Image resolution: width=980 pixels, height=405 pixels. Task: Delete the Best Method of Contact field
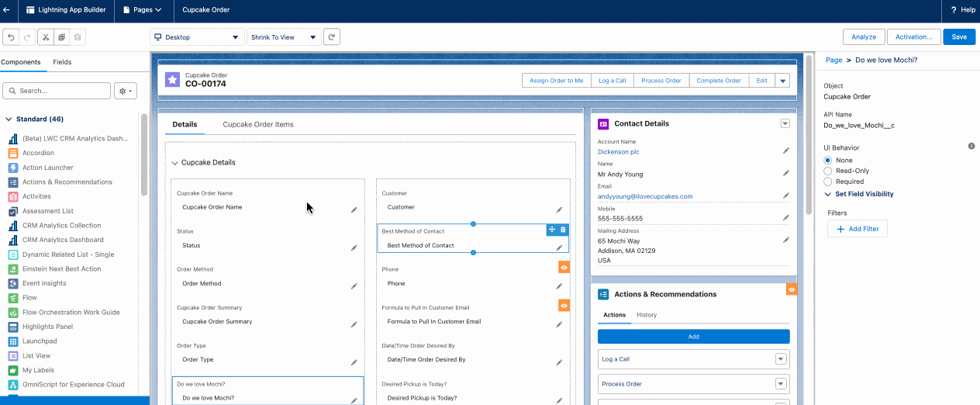point(563,230)
